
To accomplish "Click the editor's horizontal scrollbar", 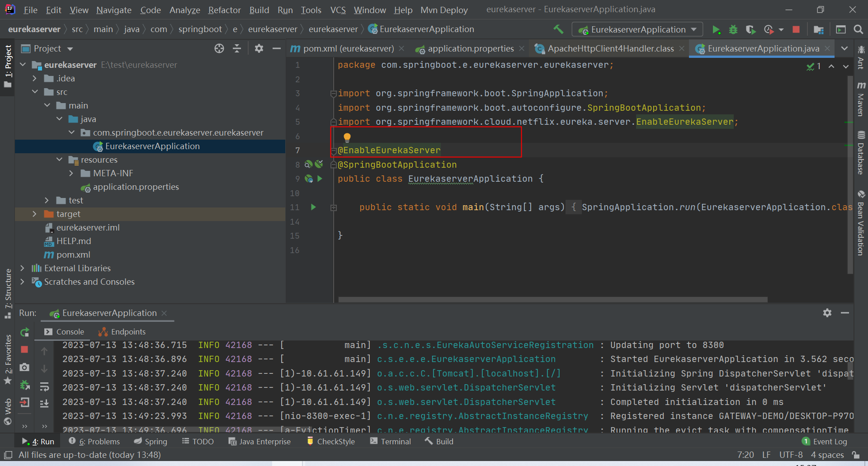I will [552, 300].
